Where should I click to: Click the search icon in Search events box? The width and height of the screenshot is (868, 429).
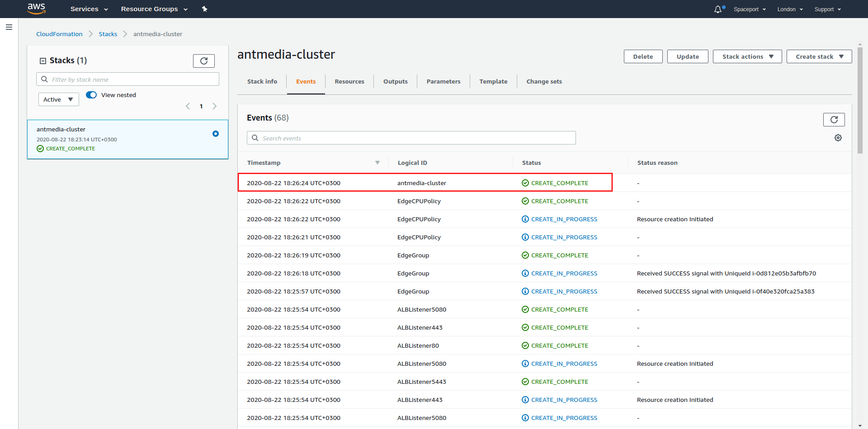click(x=255, y=138)
